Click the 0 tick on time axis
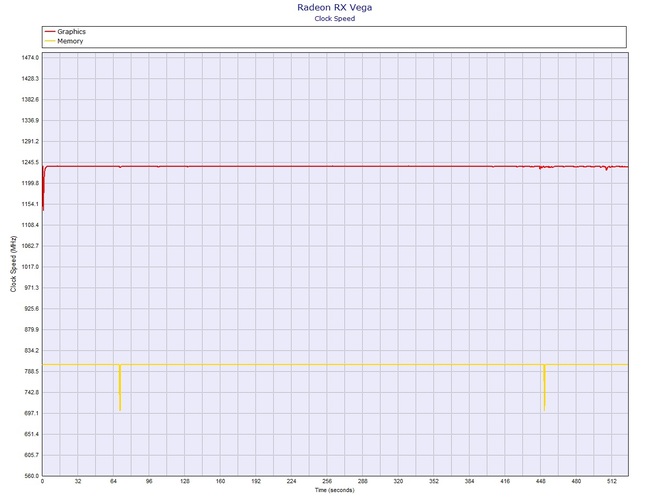 coord(42,481)
